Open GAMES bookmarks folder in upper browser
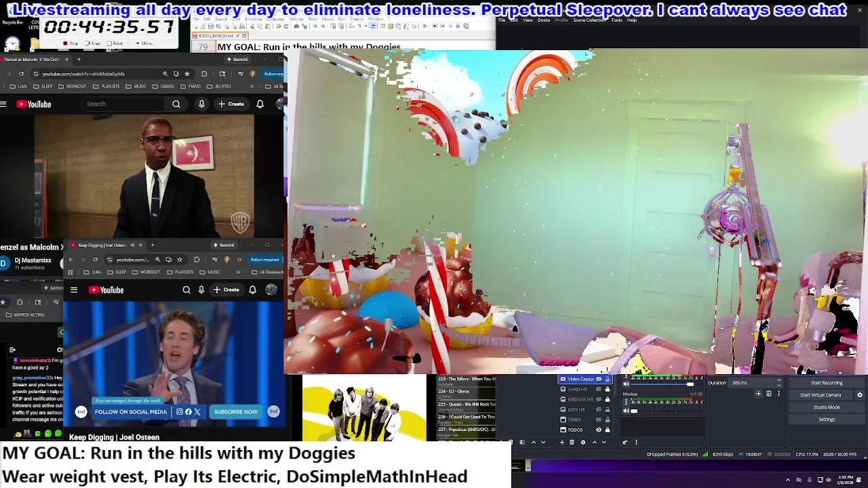The image size is (868, 488). pos(163,86)
